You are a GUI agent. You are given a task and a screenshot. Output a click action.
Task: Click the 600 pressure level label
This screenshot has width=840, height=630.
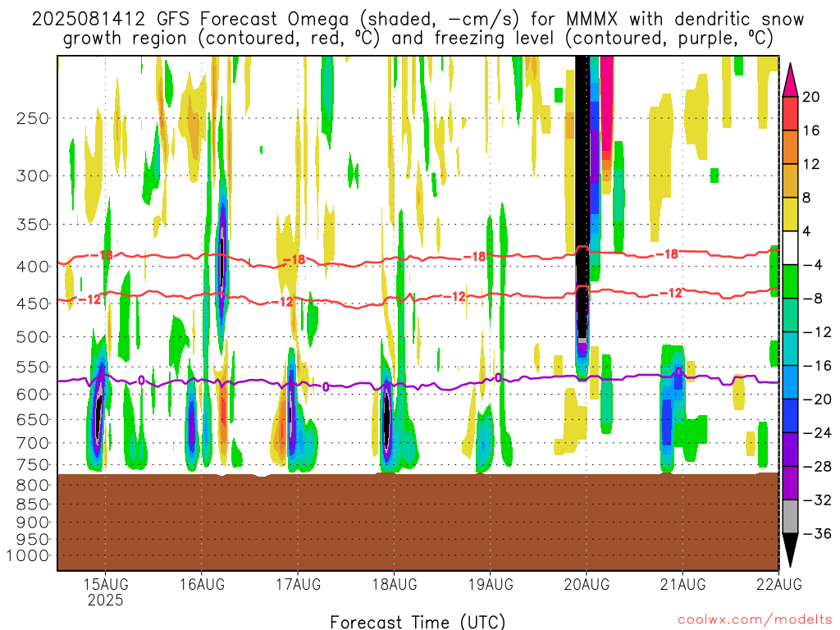(x=33, y=395)
